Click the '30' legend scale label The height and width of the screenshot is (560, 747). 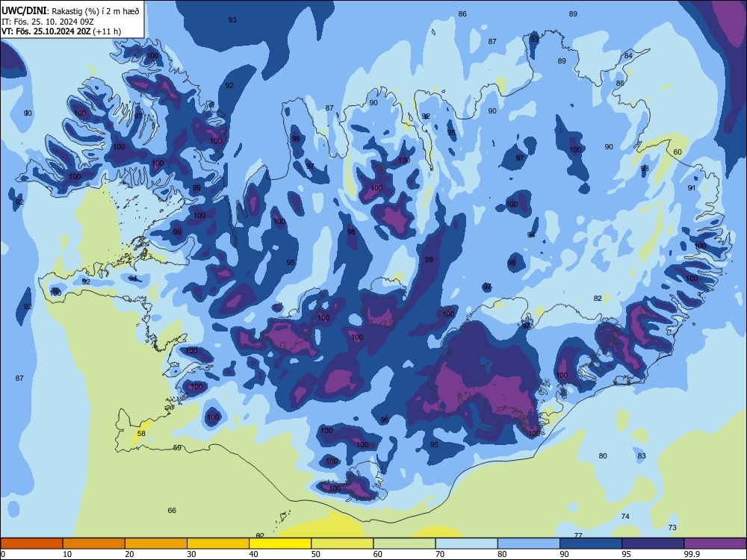pos(191,554)
